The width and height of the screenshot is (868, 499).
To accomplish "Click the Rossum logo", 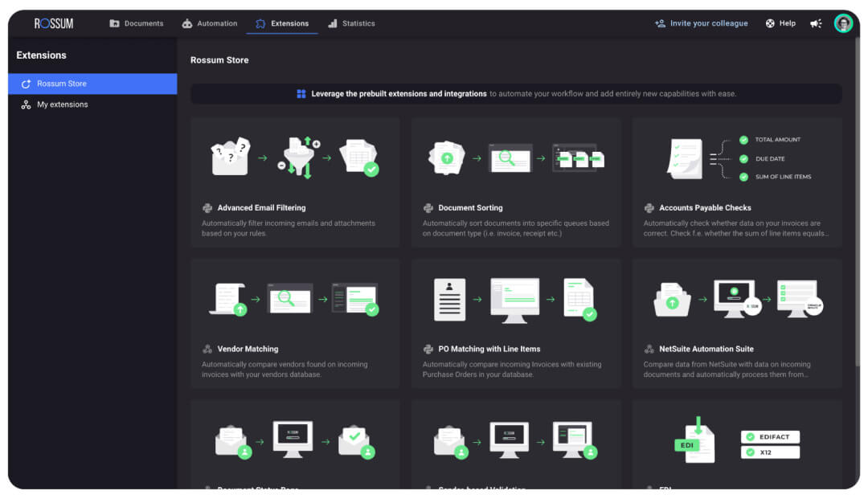I will click(x=54, y=23).
